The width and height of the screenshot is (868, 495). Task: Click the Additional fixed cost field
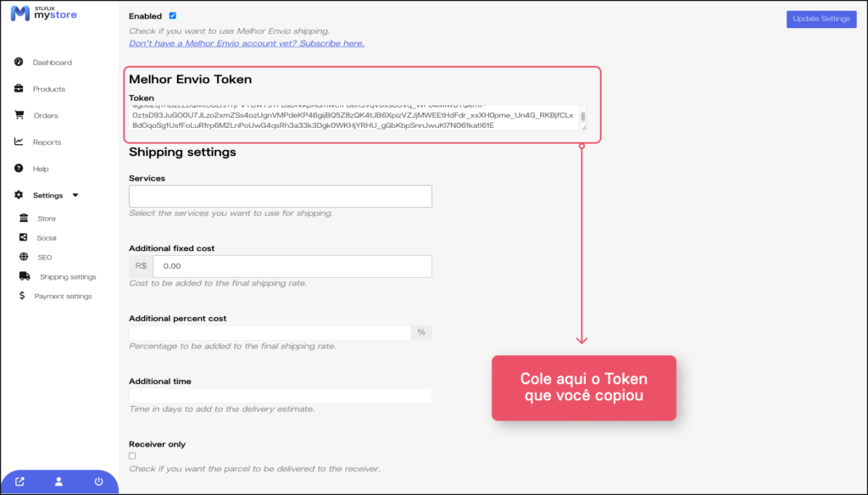[x=291, y=266]
